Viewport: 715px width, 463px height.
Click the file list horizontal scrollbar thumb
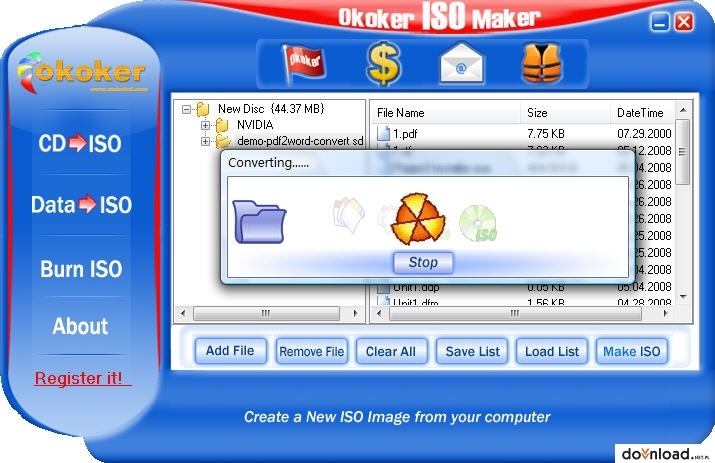pyautogui.click(x=515, y=313)
